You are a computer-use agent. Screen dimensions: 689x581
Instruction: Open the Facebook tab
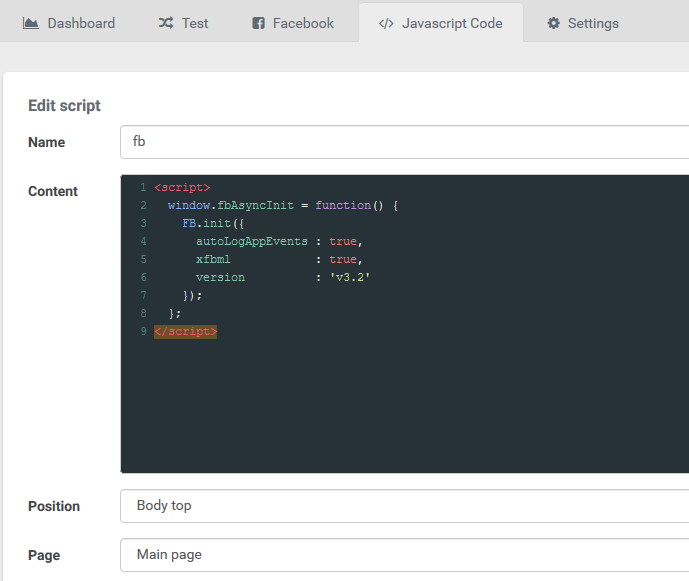(x=293, y=23)
